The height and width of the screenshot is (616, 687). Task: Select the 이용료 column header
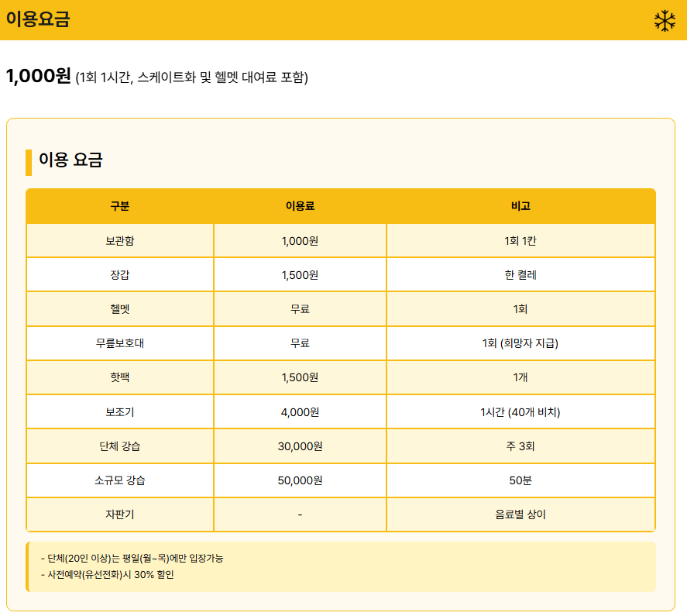click(299, 206)
